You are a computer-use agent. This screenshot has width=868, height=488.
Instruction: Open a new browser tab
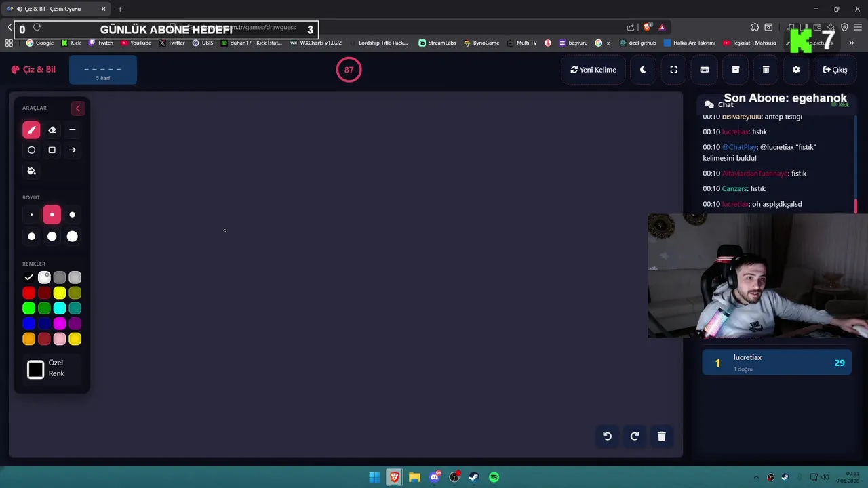[x=120, y=9]
